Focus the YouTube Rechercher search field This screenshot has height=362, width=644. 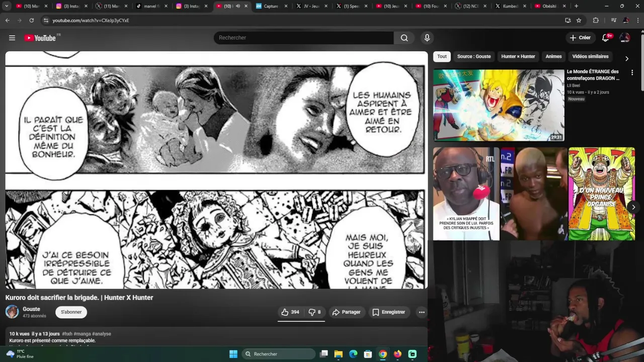(x=304, y=38)
